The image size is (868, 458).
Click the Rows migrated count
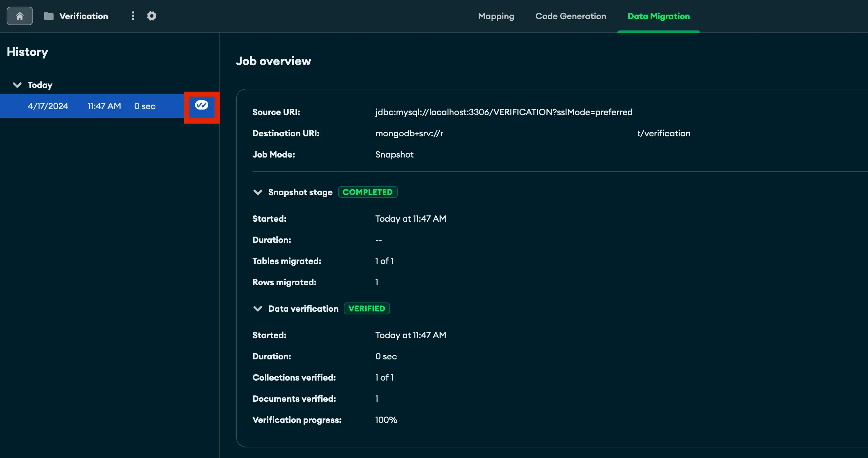click(376, 282)
